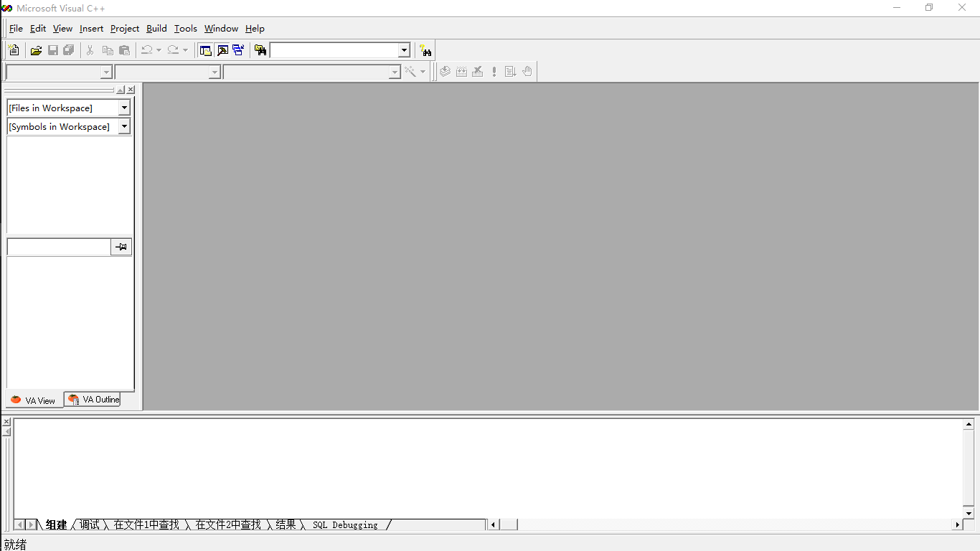Click the Build icon on build toolbar
The height and width of the screenshot is (551, 980).
point(461,72)
